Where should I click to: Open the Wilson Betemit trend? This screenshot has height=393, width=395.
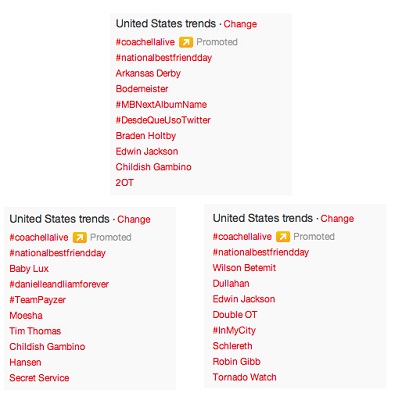(244, 268)
